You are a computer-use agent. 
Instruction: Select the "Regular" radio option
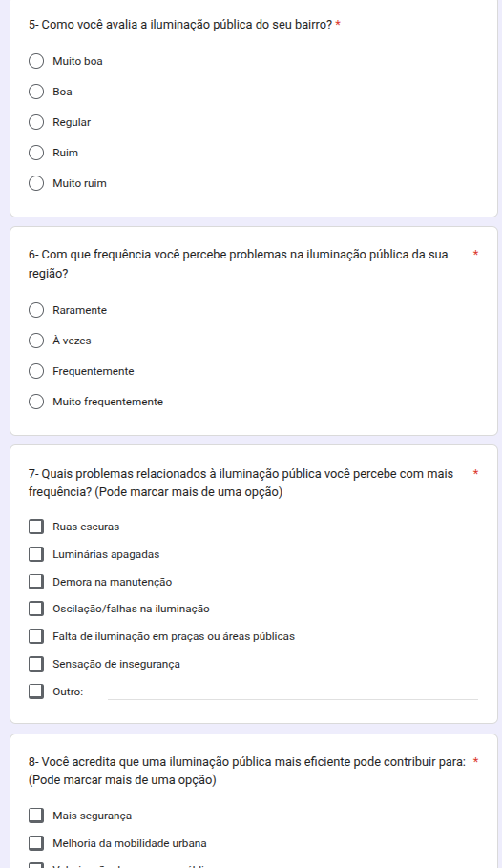[36, 122]
